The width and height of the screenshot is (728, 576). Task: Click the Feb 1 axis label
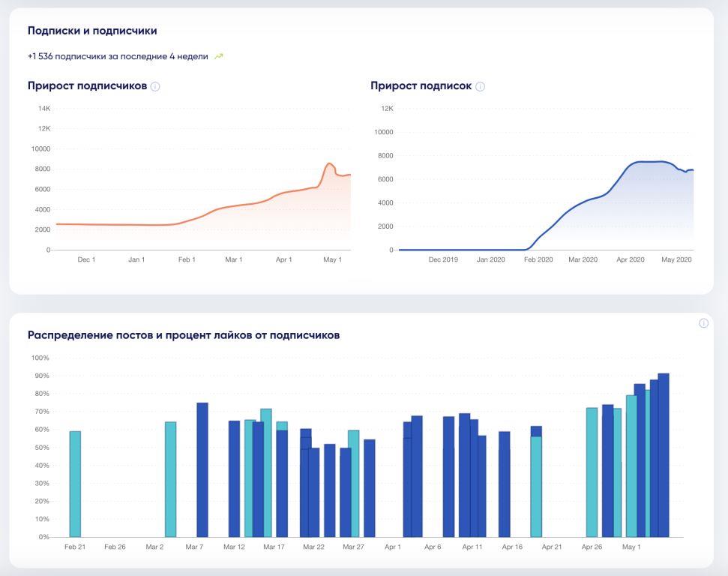(187, 259)
